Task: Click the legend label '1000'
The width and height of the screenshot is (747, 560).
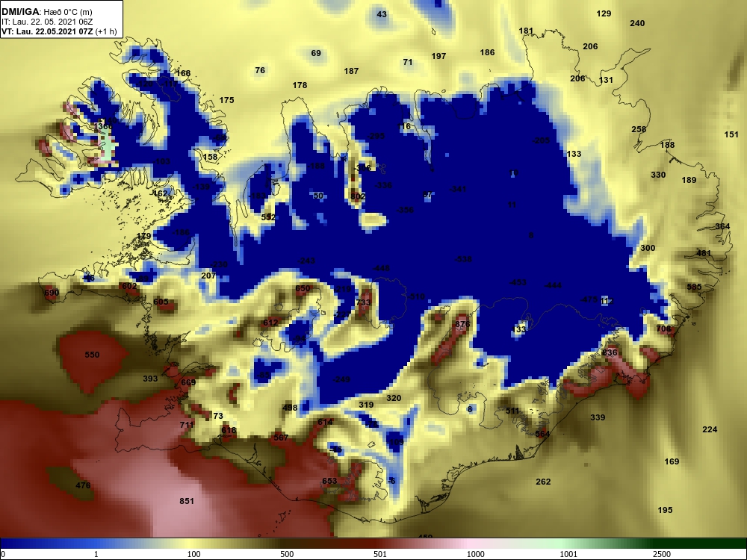Action: [475, 554]
